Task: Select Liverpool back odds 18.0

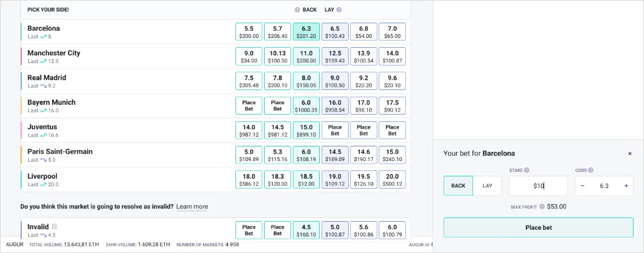Action: [249, 179]
